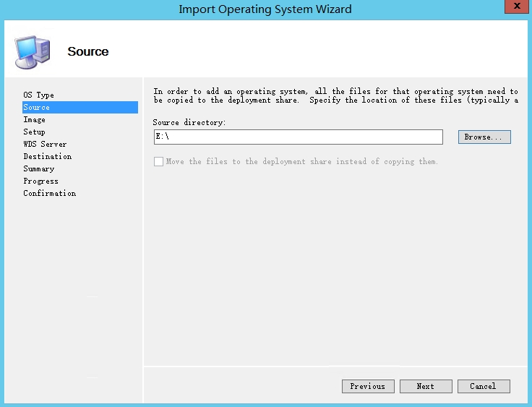
Task: Click the wizard title bar text
Action: point(265,9)
